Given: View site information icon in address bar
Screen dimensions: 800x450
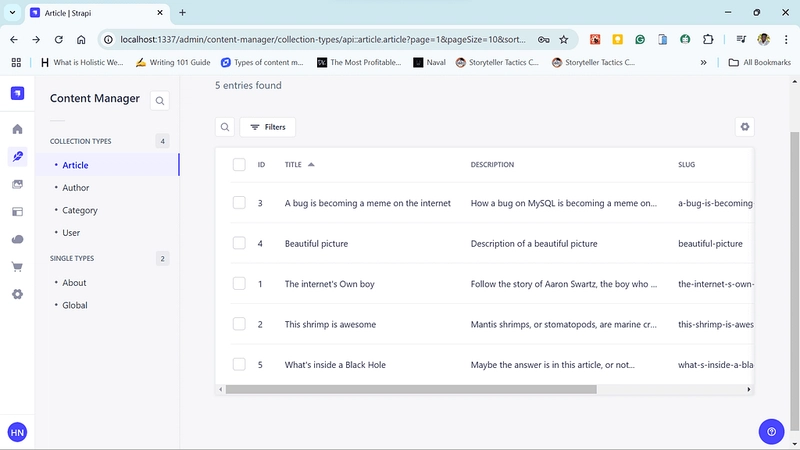Looking at the screenshot, I should pos(109,39).
